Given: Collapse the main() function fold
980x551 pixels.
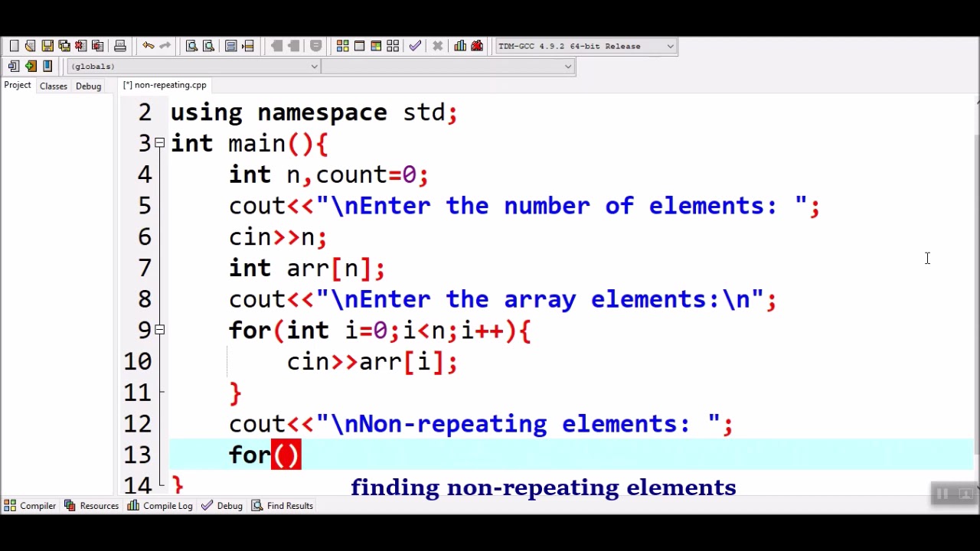Looking at the screenshot, I should coord(159,143).
